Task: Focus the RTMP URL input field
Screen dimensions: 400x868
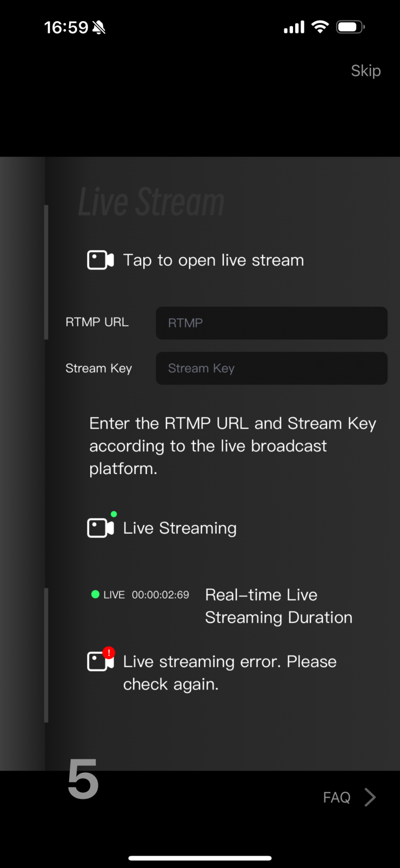Action: 271,323
